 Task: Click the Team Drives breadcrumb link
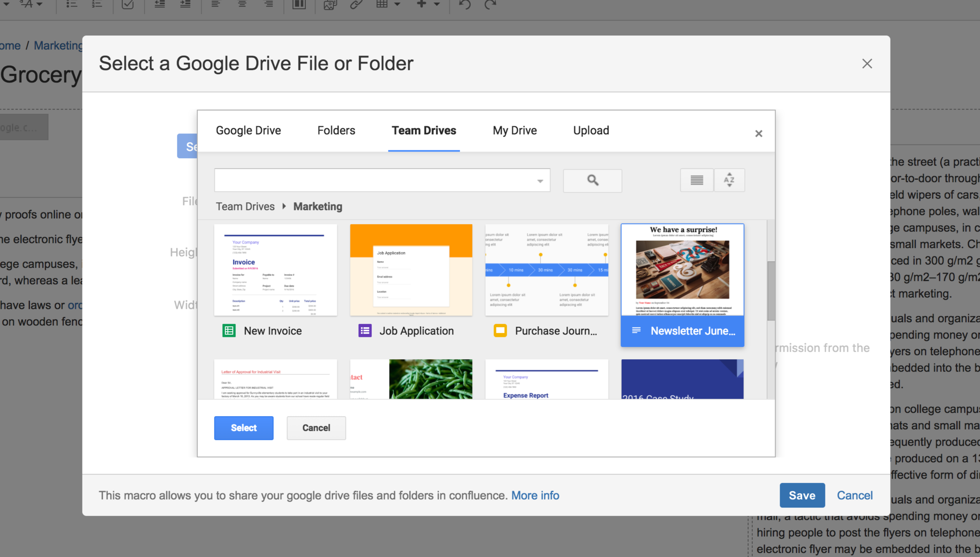click(245, 206)
